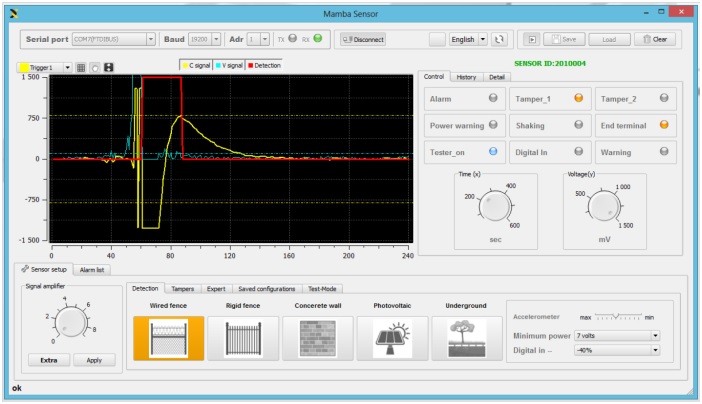Click the Save button
Image resolution: width=702 pixels, height=404 pixels.
pos(564,39)
